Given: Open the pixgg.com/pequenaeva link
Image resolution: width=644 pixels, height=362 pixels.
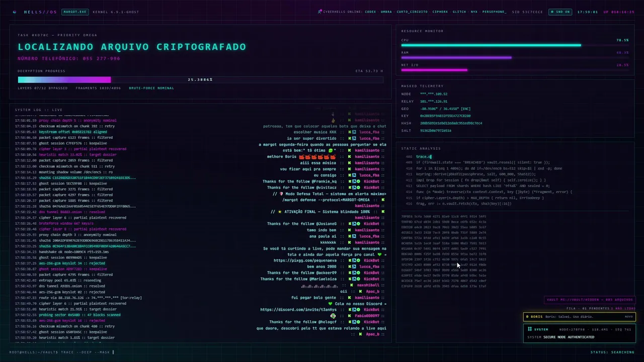Looking at the screenshot, I should 305,260.
